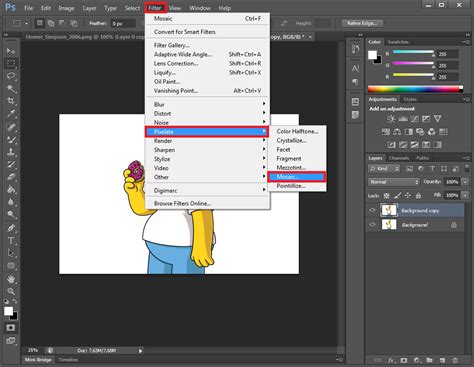The height and width of the screenshot is (367, 474).
Task: Select the Lasso tool
Action: point(11,76)
